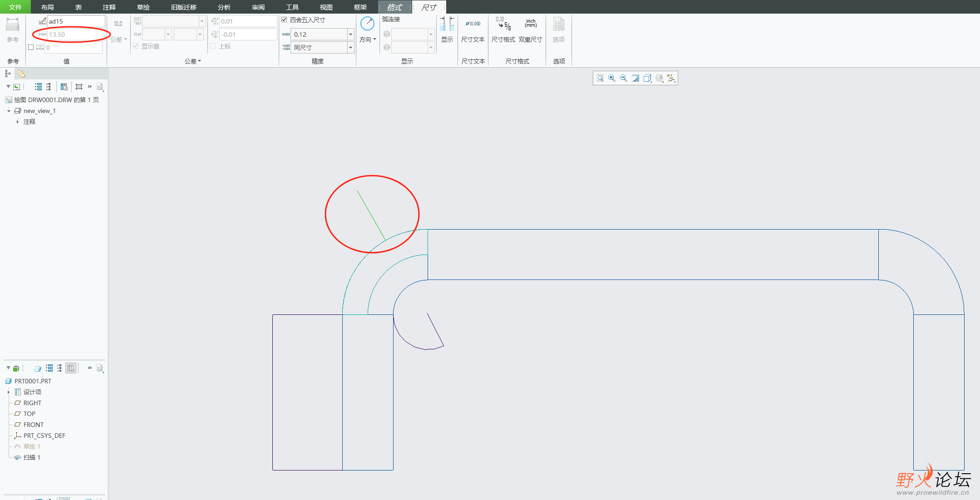
Task: Click the hatched frame filter icon
Action: click(79, 87)
